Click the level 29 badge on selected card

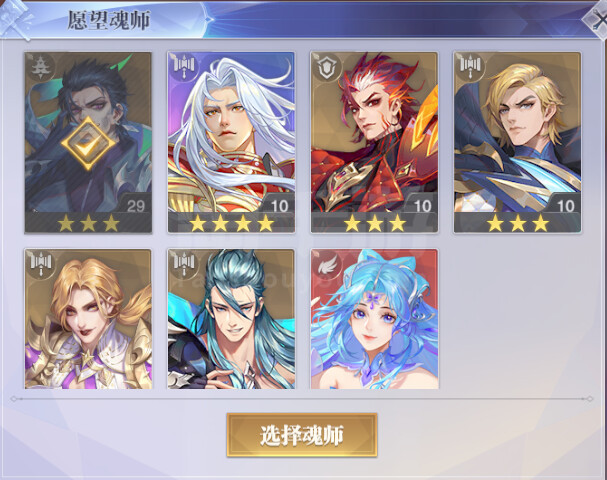136,206
